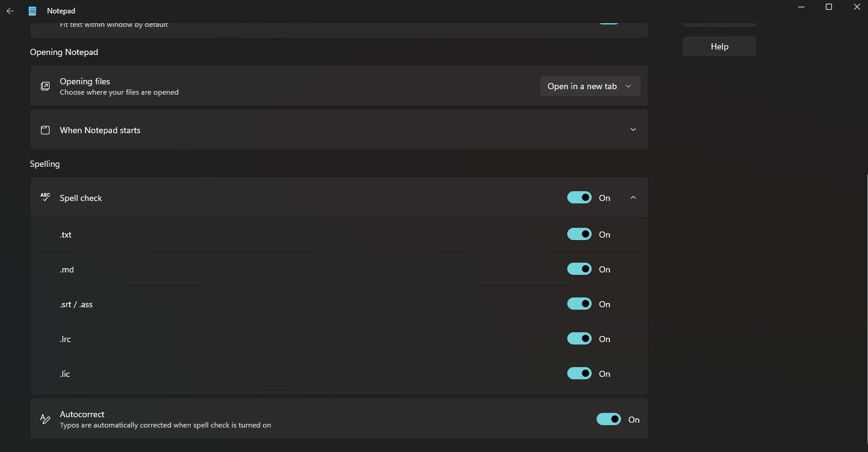
Task: Click the back arrow icon
Action: point(10,11)
